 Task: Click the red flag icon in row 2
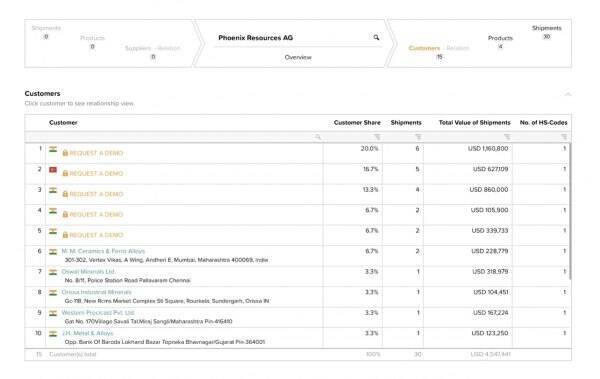(53, 170)
